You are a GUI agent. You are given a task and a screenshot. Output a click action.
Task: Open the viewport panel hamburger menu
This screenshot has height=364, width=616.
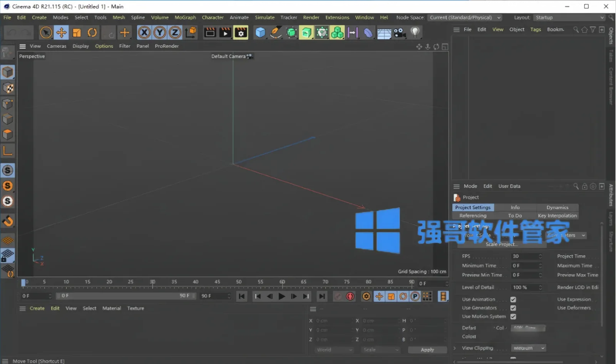point(23,46)
